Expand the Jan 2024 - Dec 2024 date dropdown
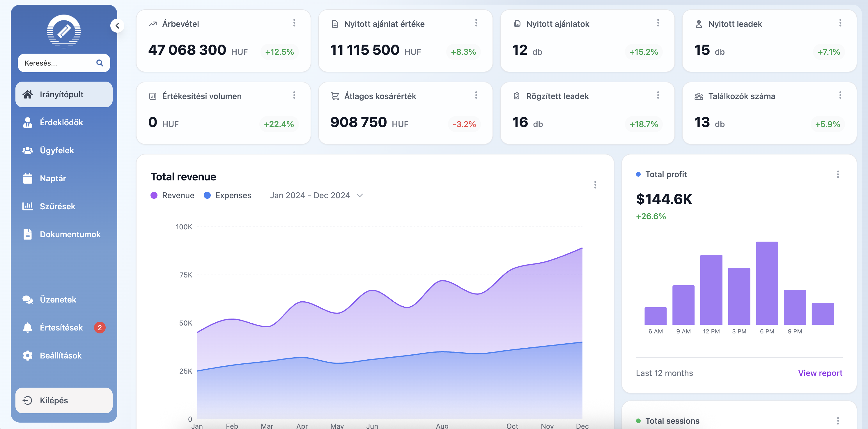Viewport: 868px width, 429px height. [316, 196]
